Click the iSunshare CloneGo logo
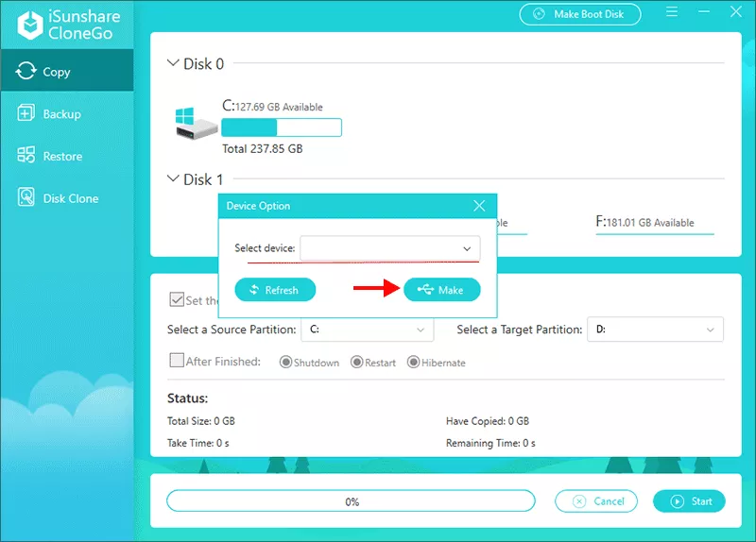Screen dimensions: 756x542 [68, 25]
